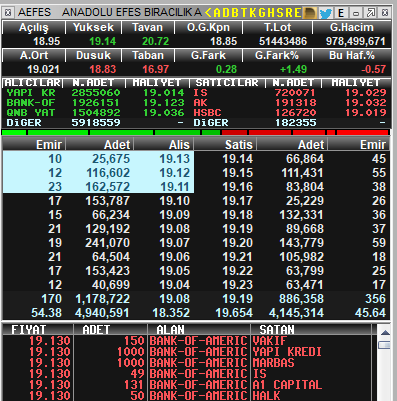Image resolution: width=397 pixels, height=401 pixels.
Task: Click the small X icon left of AEFES
Action: tap(8, 13)
